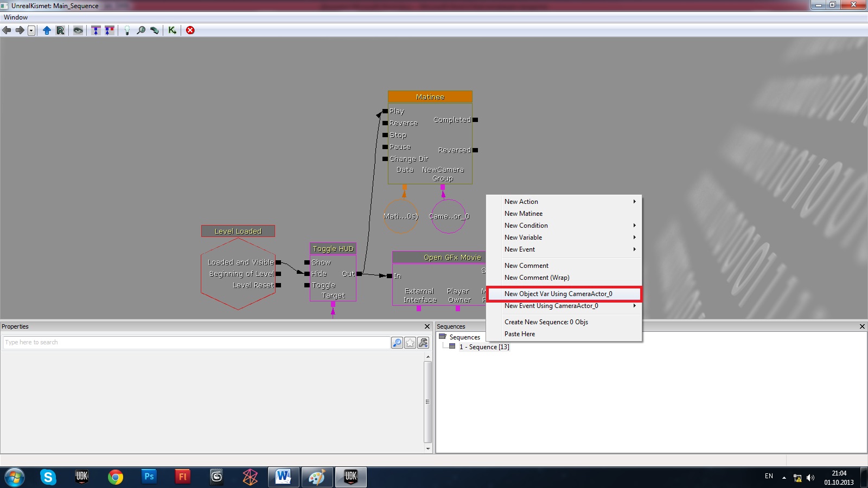Image resolution: width=868 pixels, height=488 pixels.
Task: Open Adobe Flash from the taskbar
Action: 183,477
